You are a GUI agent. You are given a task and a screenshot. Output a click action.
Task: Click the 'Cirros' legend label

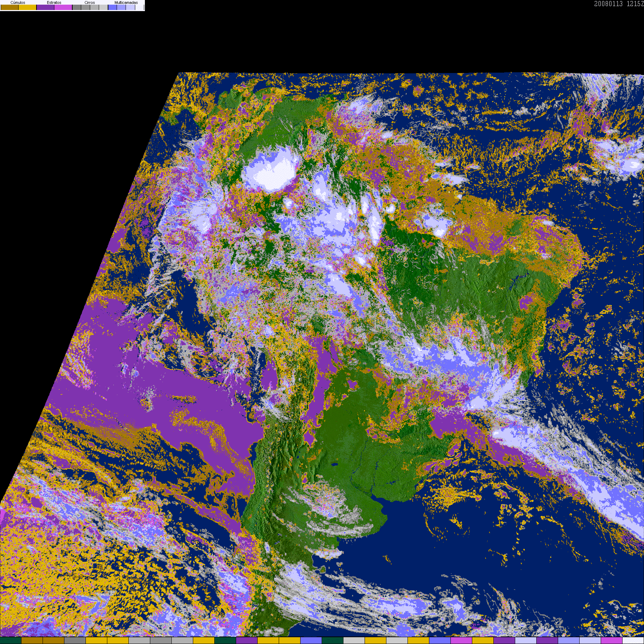[x=90, y=3]
